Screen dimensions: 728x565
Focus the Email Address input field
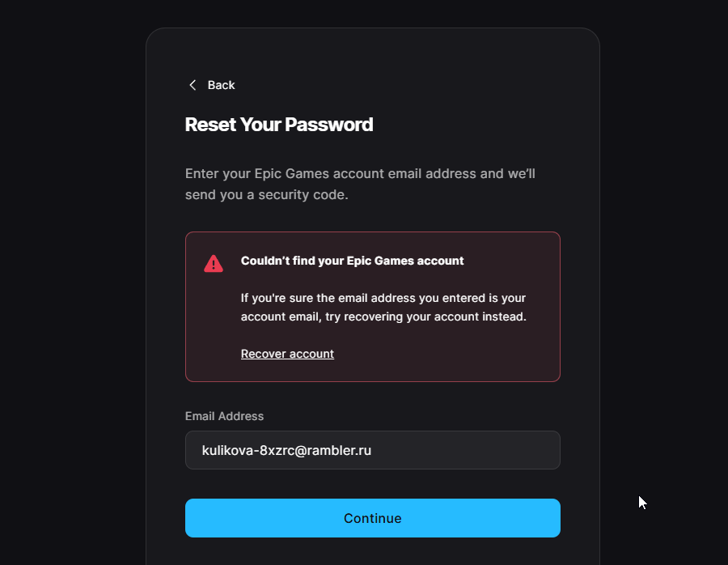tap(373, 450)
